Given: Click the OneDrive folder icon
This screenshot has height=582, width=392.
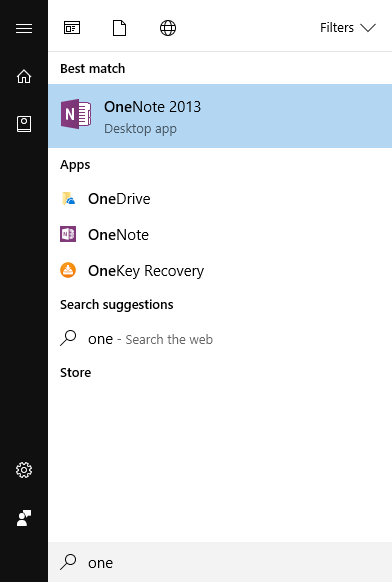Looking at the screenshot, I should pyautogui.click(x=68, y=199).
